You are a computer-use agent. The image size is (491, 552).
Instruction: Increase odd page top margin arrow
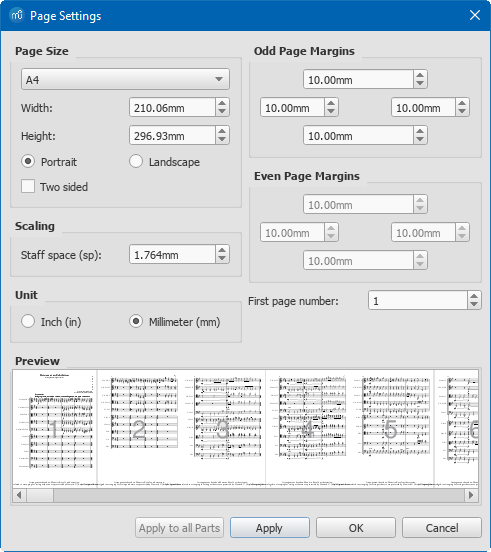pos(420,75)
